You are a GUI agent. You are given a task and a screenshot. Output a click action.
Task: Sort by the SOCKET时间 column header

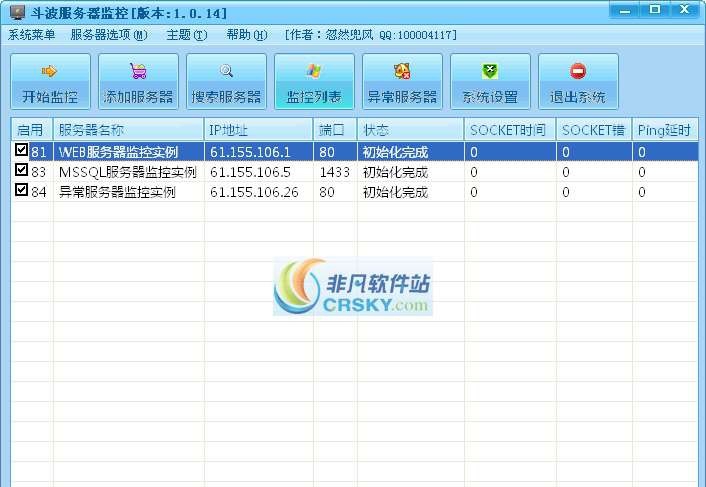510,130
